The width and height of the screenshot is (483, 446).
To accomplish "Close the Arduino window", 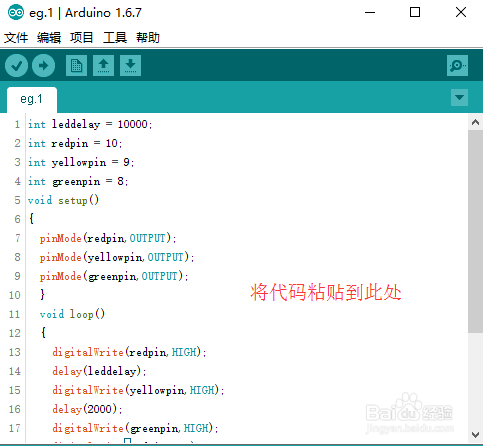I will click(461, 13).
